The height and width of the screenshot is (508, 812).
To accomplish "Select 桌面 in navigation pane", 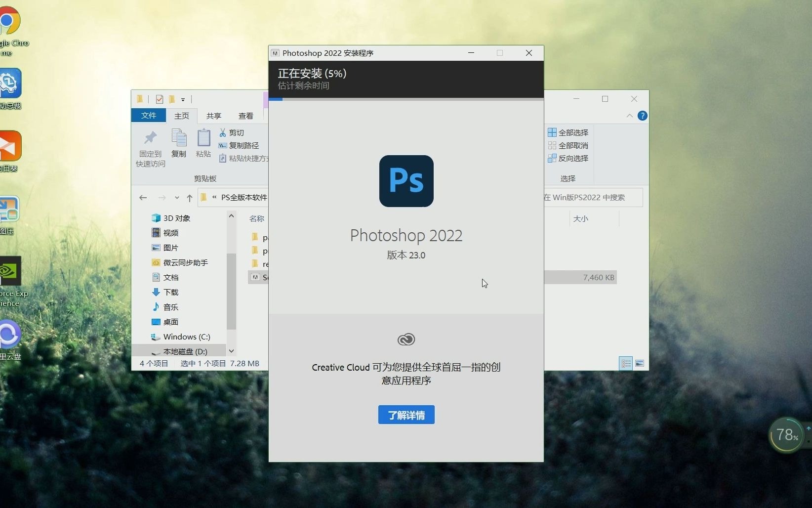I will [x=165, y=322].
